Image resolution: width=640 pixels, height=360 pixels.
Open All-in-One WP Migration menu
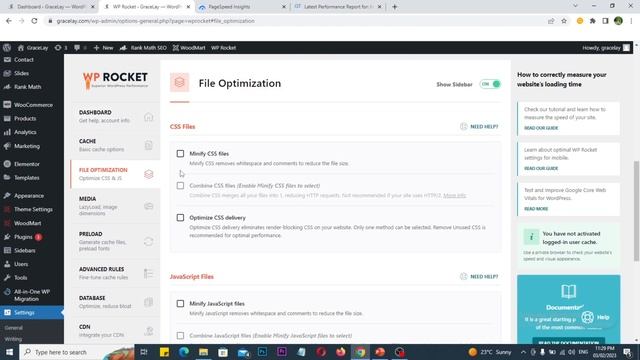point(32,295)
